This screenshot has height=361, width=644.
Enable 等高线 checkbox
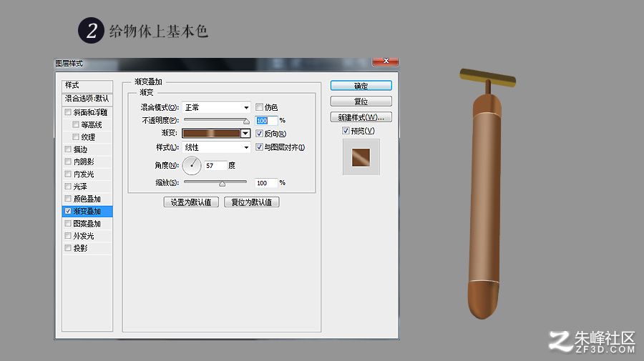[x=76, y=124]
